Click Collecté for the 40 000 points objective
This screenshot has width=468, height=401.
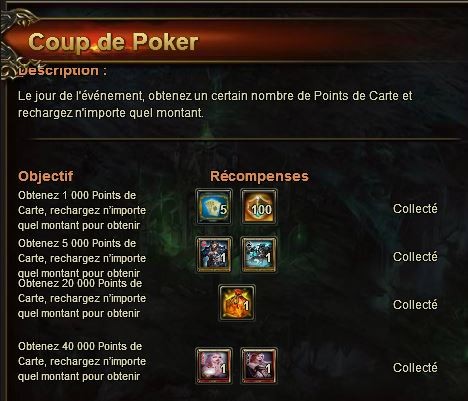415,367
